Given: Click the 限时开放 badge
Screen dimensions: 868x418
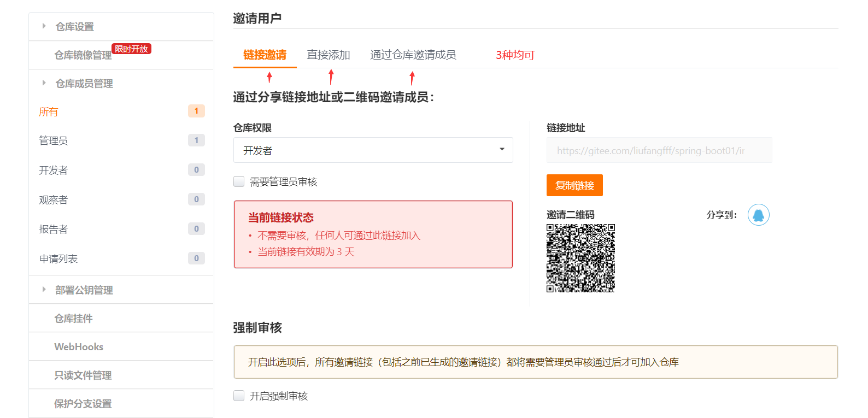Looking at the screenshot, I should pyautogui.click(x=131, y=49).
